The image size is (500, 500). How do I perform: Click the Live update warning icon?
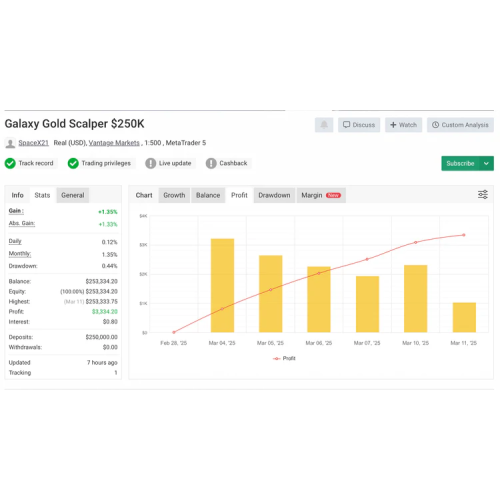pos(150,163)
